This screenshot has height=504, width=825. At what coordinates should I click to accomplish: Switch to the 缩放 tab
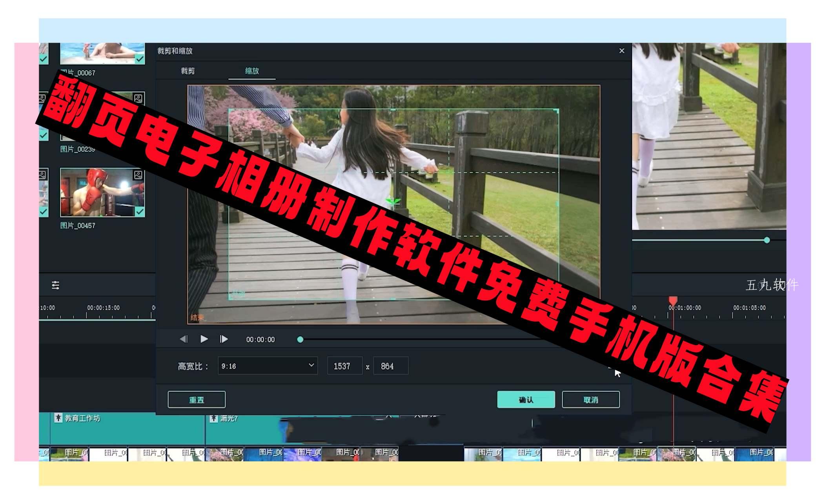click(252, 71)
